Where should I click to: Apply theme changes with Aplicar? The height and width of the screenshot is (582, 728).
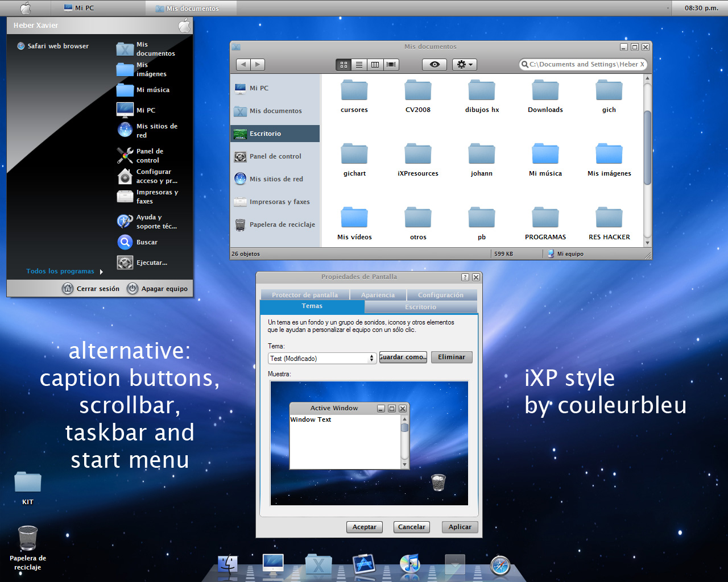click(460, 527)
